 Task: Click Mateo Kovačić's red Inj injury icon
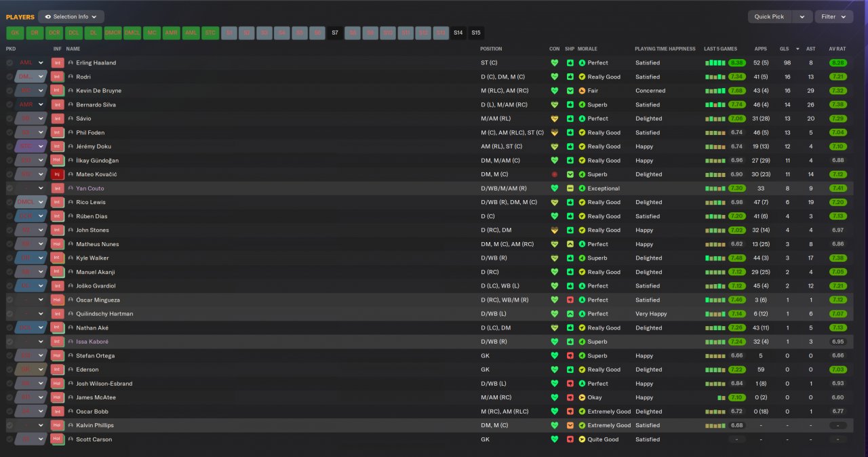[x=58, y=174]
